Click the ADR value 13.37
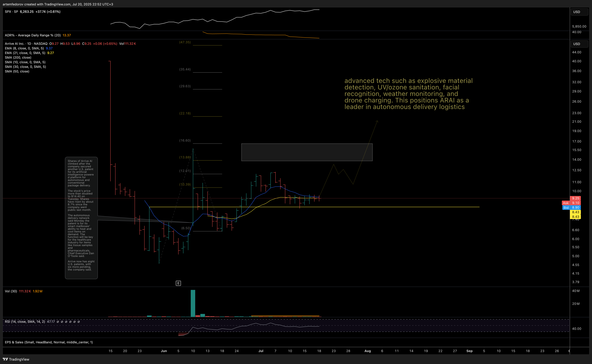This screenshot has height=364, width=592. (67, 35)
